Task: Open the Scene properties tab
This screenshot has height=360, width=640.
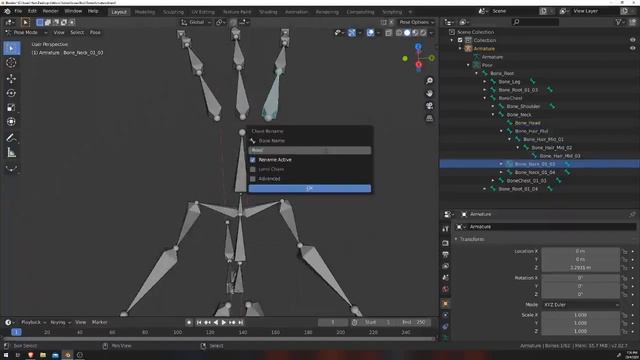Action: pyautogui.click(x=445, y=278)
